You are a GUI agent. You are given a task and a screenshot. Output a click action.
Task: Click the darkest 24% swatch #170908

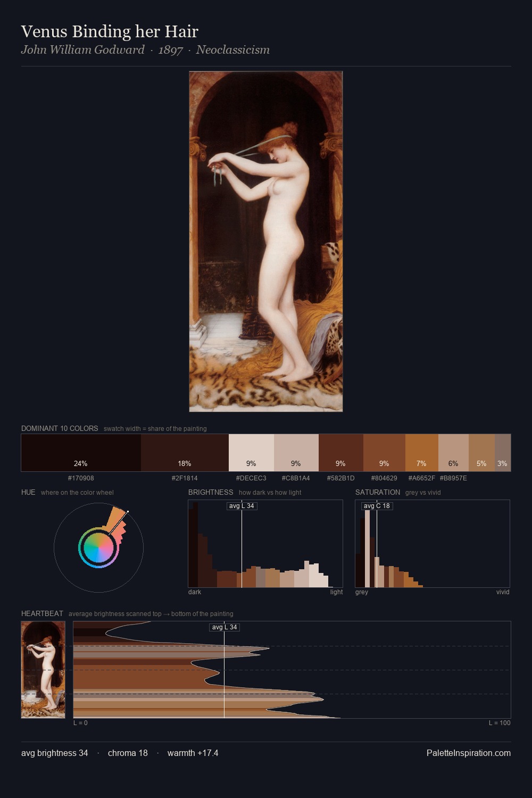(x=81, y=453)
